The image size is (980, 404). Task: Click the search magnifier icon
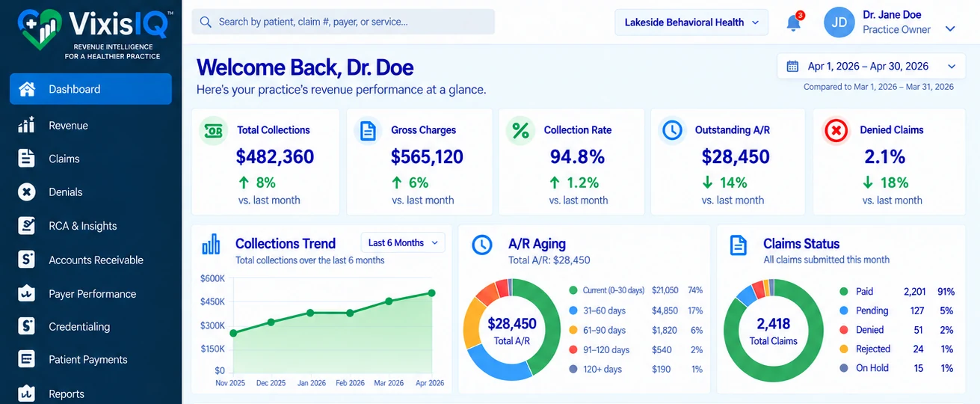pos(206,22)
